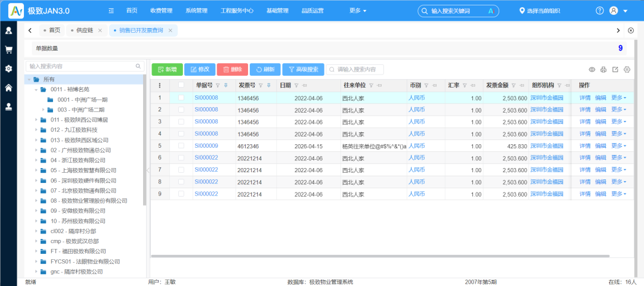Click the green 新增 button

click(x=167, y=69)
